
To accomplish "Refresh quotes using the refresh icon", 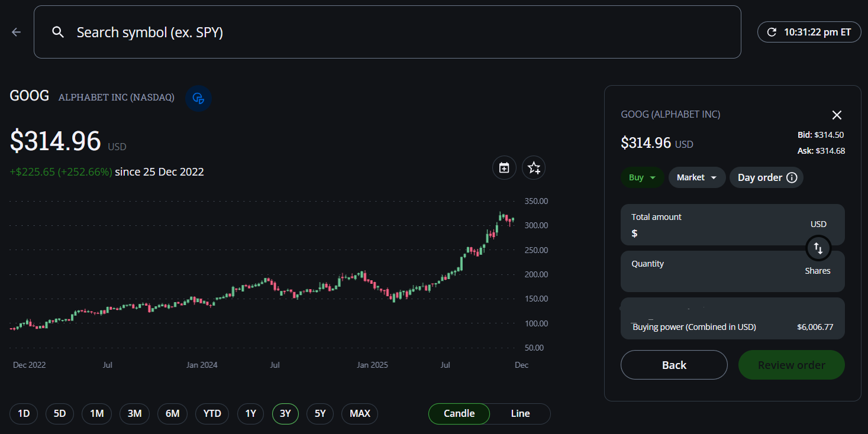I will coord(772,33).
